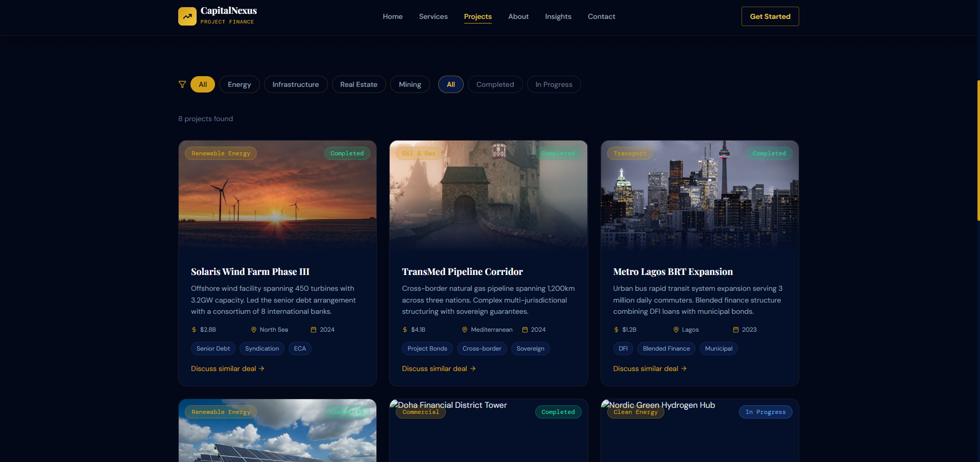Screen dimensions: 980x462
Task: Click the dollar icon beside $4.1B
Action: pos(404,330)
